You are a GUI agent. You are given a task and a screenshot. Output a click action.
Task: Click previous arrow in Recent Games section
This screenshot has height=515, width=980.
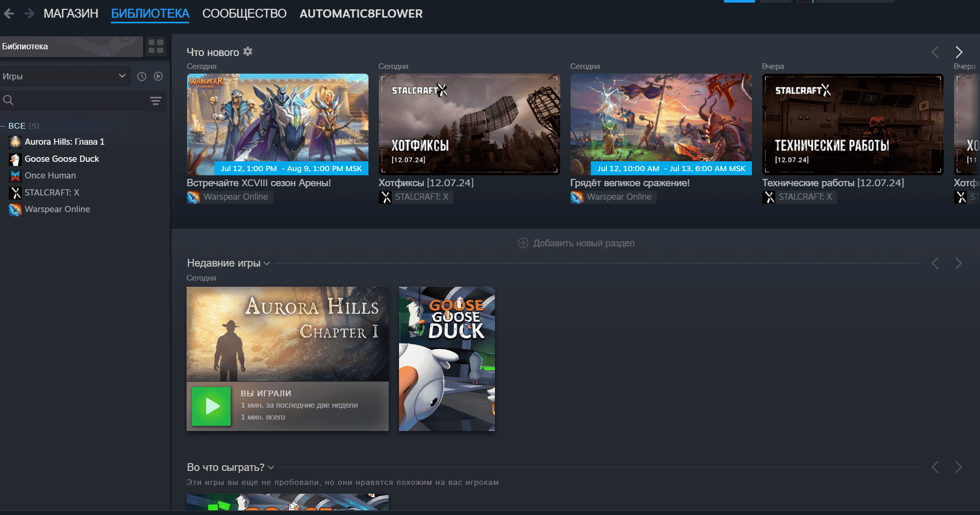[x=935, y=263]
